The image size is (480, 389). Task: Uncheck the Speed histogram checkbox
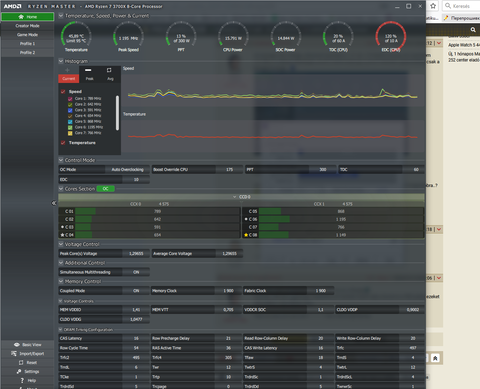(63, 91)
